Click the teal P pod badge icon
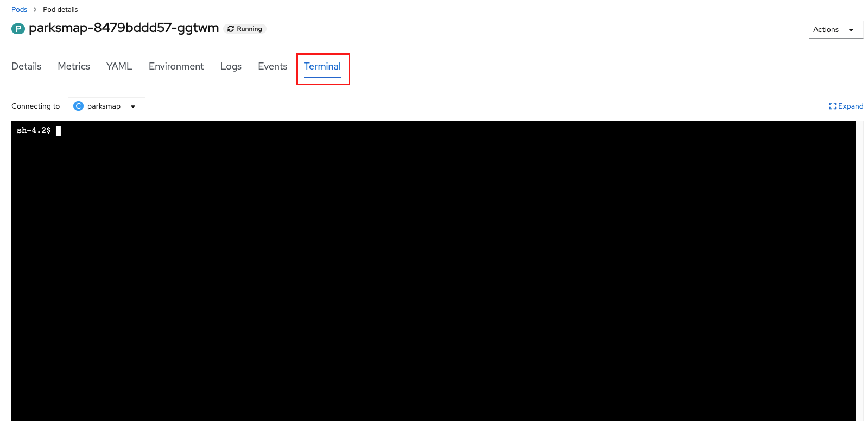868x423 pixels. [18, 29]
